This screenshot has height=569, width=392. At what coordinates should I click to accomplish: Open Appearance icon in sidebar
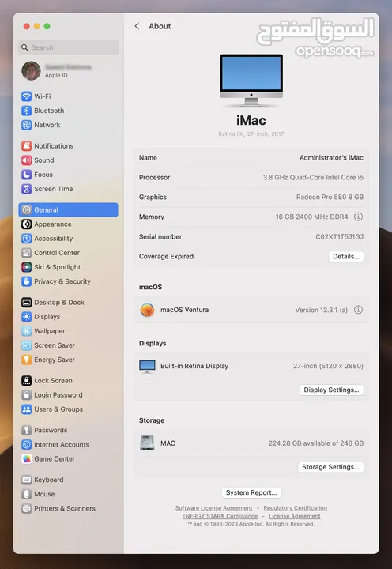point(27,224)
